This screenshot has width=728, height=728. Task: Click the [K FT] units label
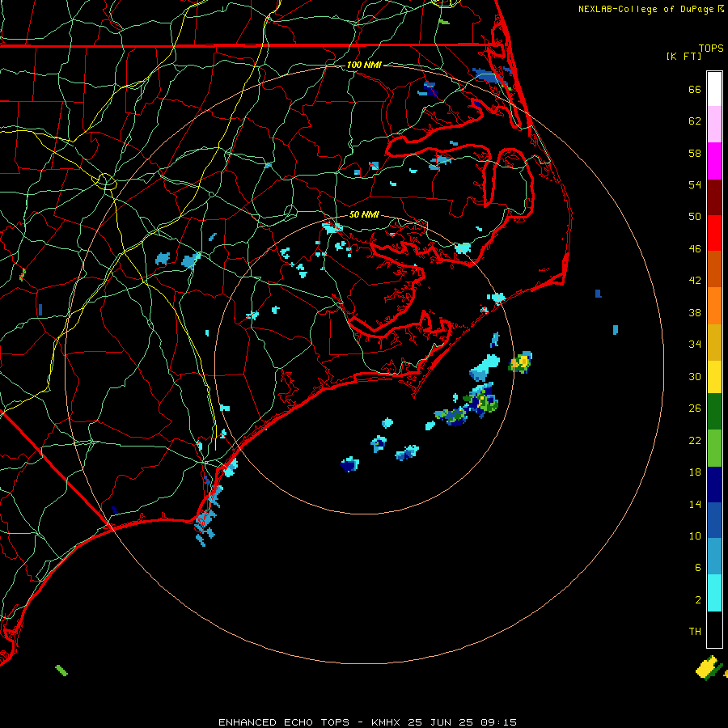[x=684, y=56]
